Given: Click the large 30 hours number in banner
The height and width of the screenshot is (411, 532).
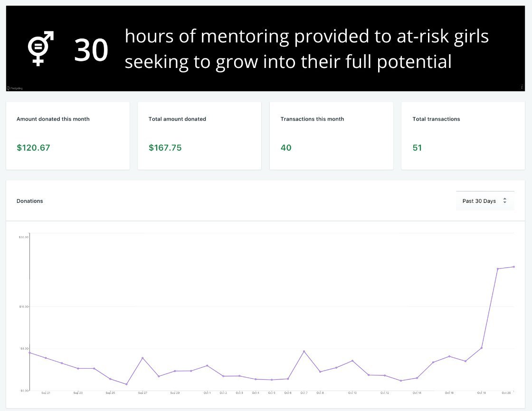Looking at the screenshot, I should point(91,50).
